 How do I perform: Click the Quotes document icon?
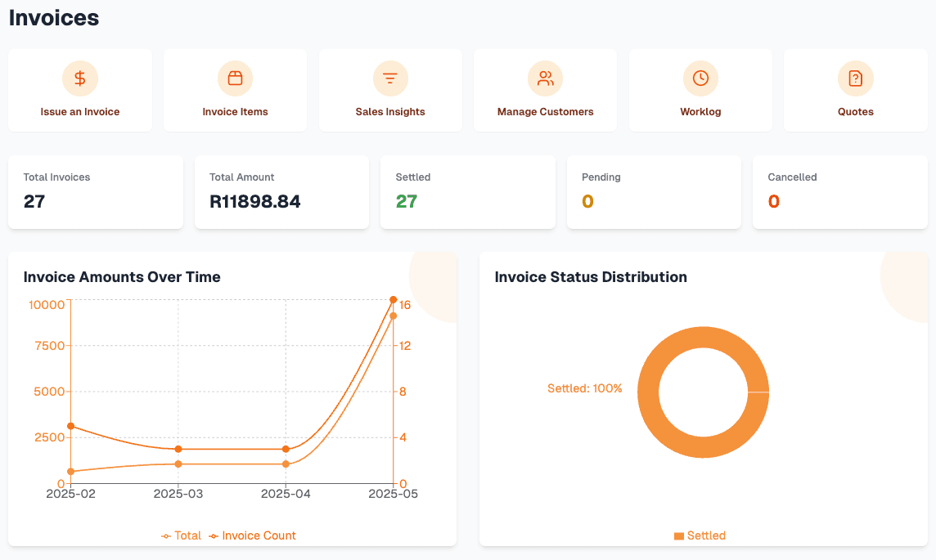(855, 78)
